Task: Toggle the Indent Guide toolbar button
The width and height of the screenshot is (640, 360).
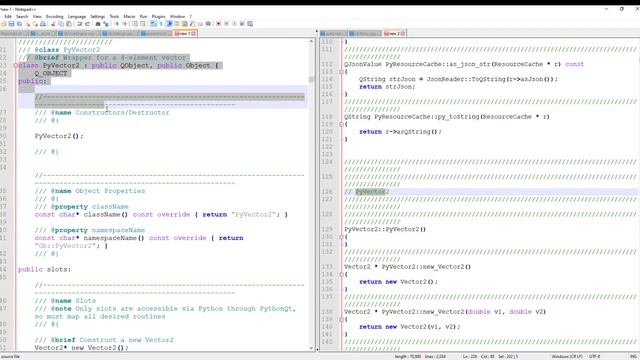Action: coord(169,24)
